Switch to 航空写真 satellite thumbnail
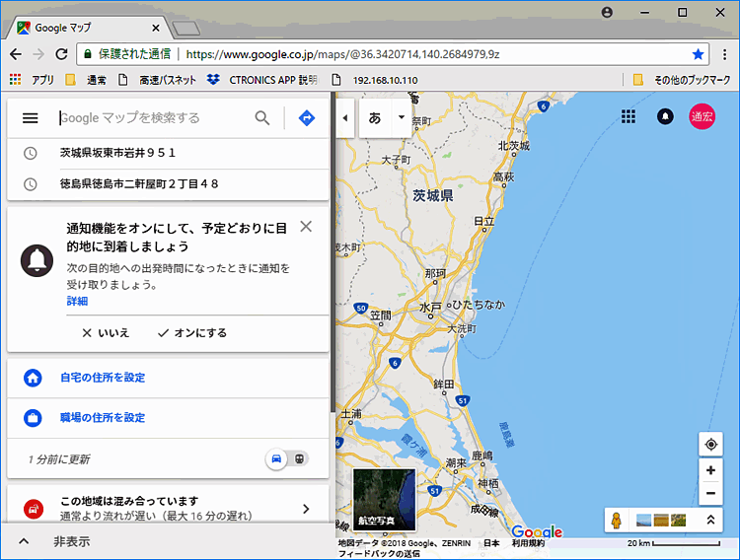 385,500
